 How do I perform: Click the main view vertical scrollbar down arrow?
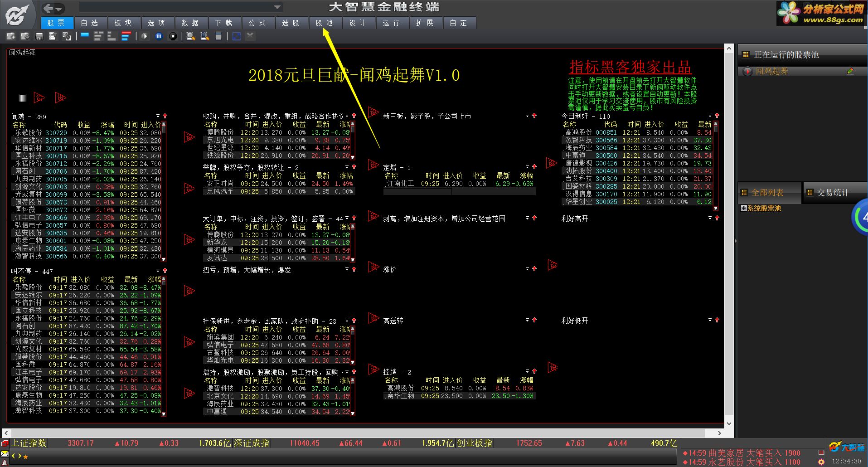pos(729,423)
